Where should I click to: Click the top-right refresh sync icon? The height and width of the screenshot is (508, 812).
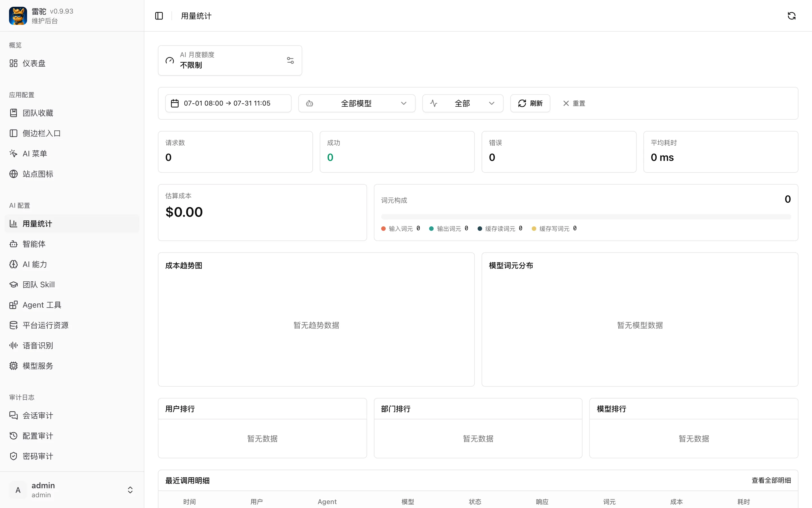point(791,16)
